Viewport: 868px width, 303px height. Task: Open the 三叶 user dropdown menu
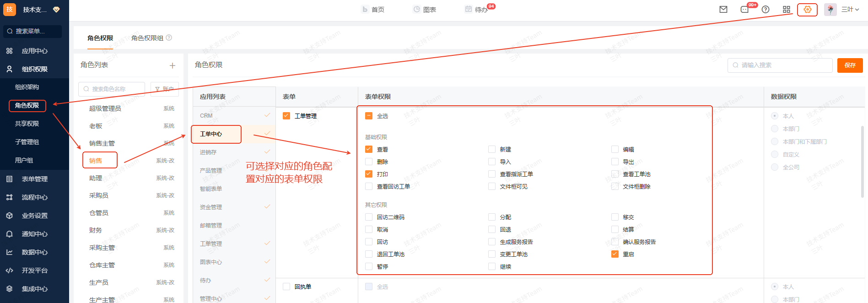click(850, 10)
